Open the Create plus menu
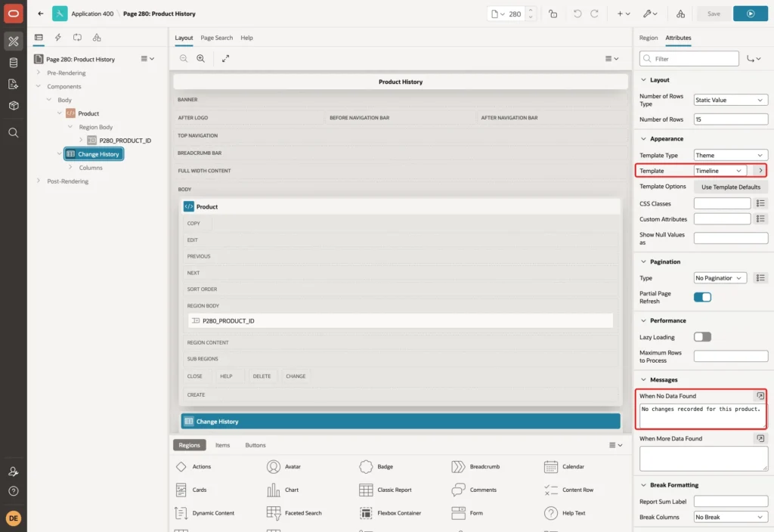774x532 pixels. point(624,14)
